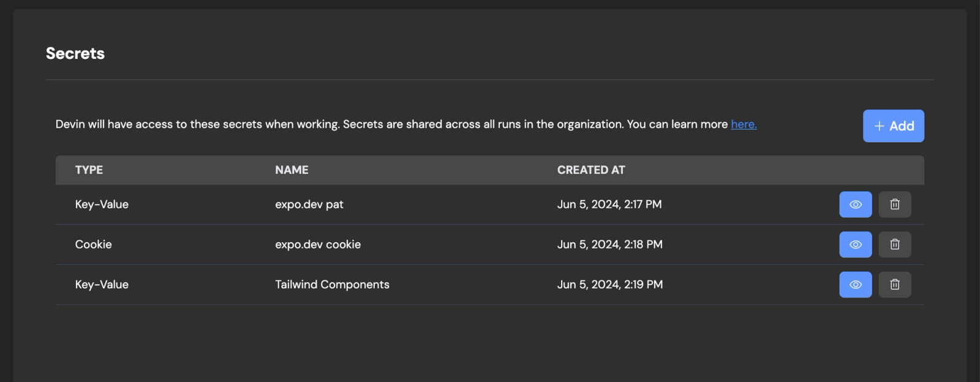Image resolution: width=980 pixels, height=382 pixels.
Task: Click the 2:19 PM creation date
Action: pyautogui.click(x=609, y=285)
